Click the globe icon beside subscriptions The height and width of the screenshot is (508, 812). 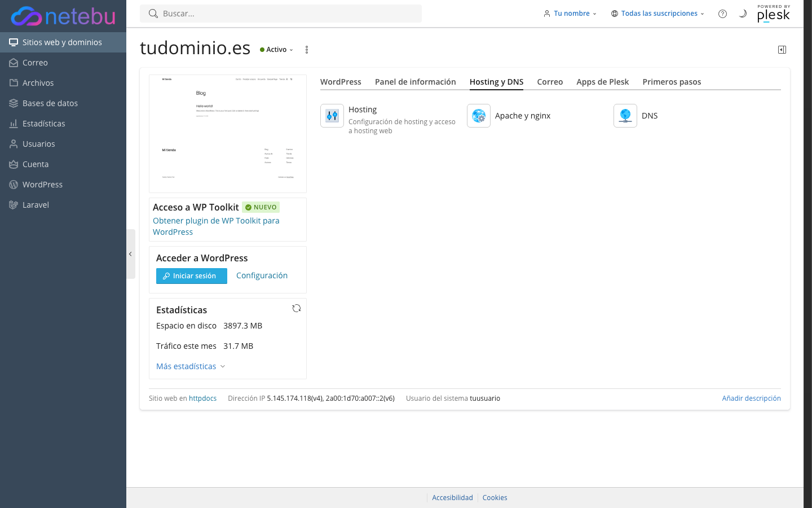tap(615, 14)
